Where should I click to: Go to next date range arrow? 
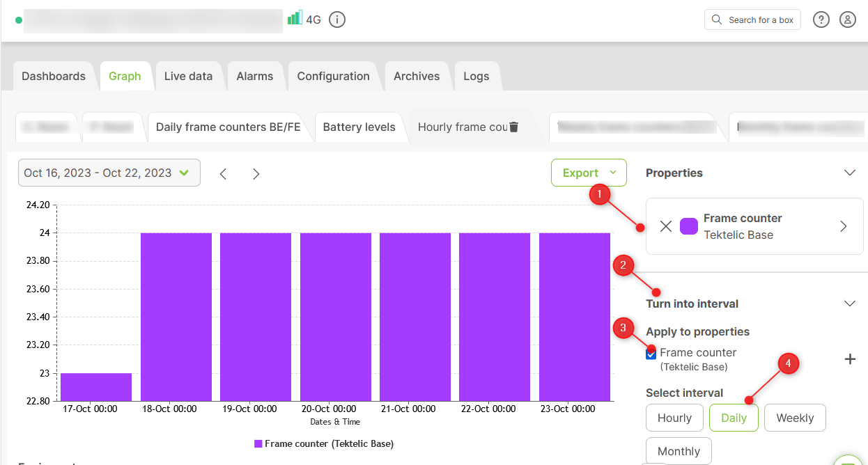pyautogui.click(x=256, y=173)
